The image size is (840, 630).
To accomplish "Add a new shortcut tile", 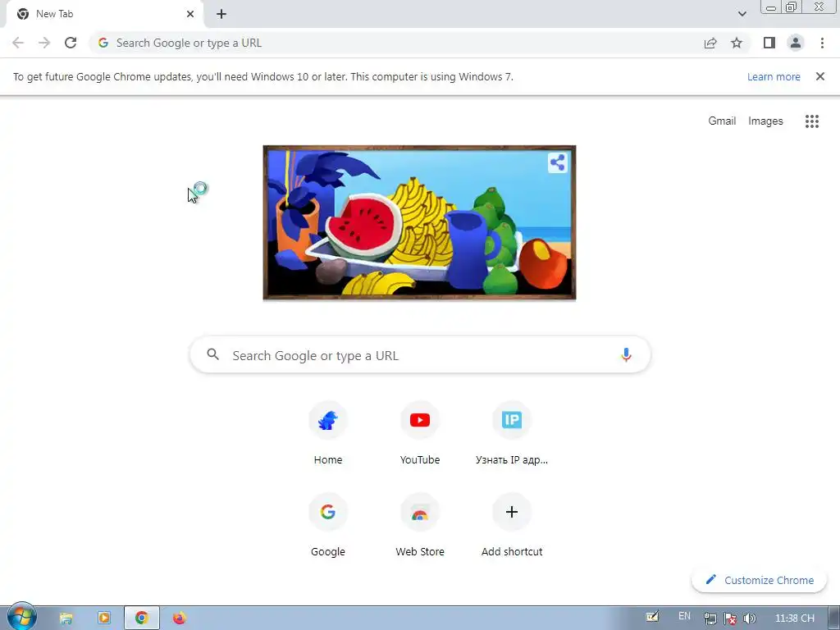I will [x=512, y=525].
